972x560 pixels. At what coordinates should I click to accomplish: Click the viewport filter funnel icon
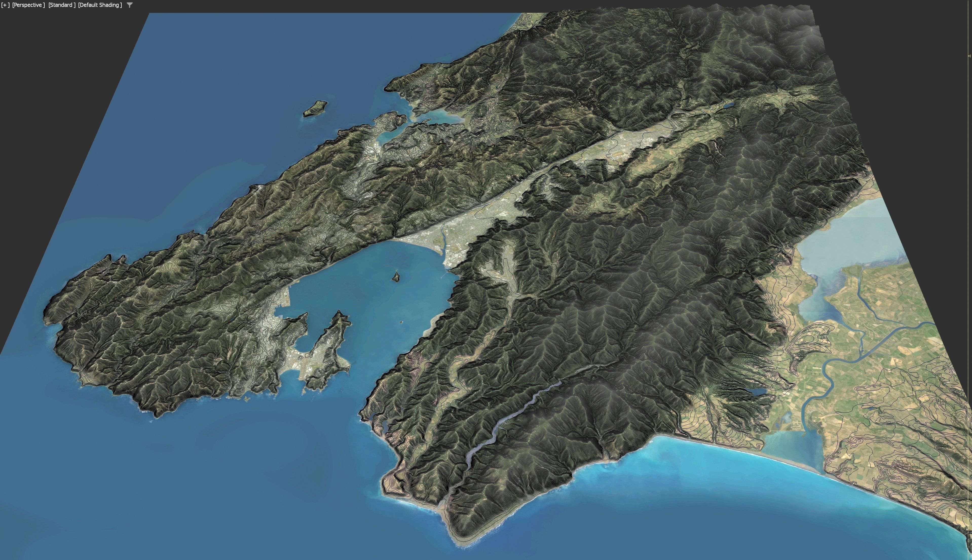(130, 5)
